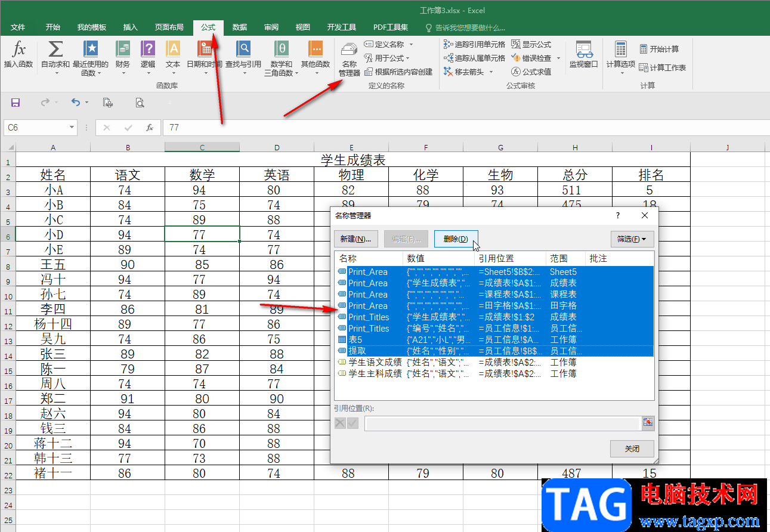770x532 pixels.
Task: Switch to the File (文件) tab
Action: pos(18,27)
